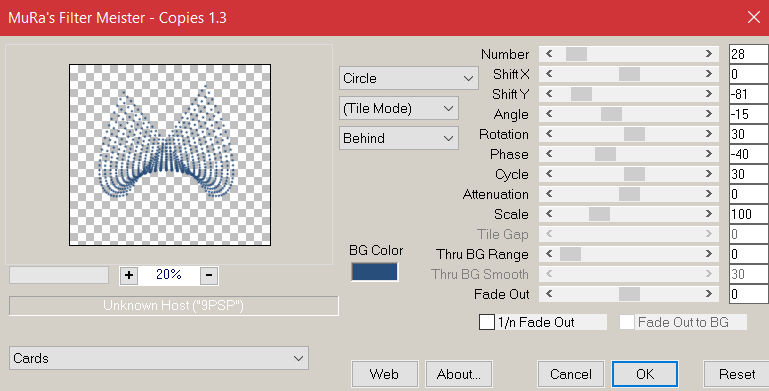Decrease Fade Out with left arrow
The height and width of the screenshot is (391, 769).
[549, 294]
